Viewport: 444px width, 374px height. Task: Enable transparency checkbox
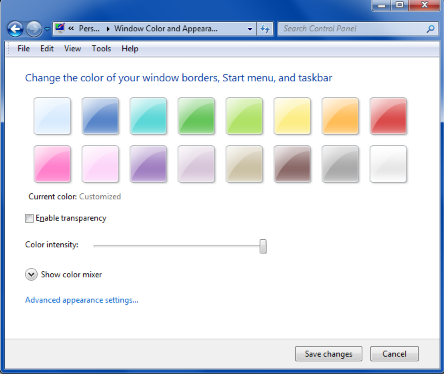(29, 218)
